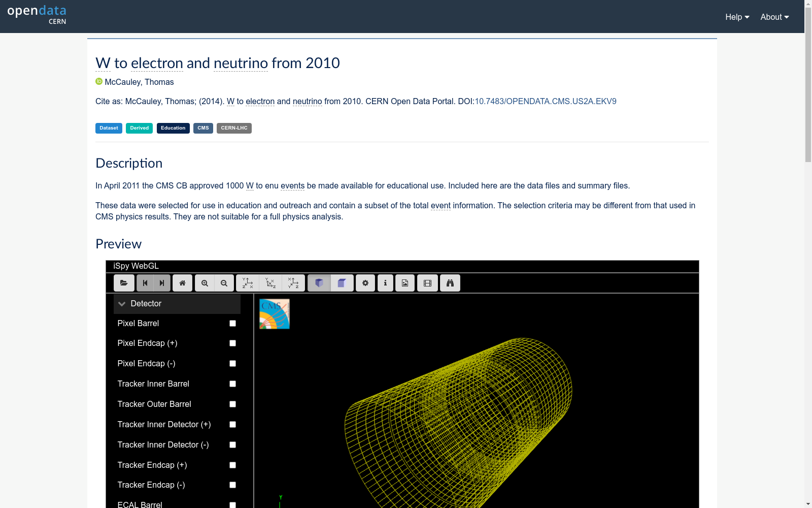Go to next event in iSpy toolbar
Screen dimensions: 812x508
coord(162,283)
